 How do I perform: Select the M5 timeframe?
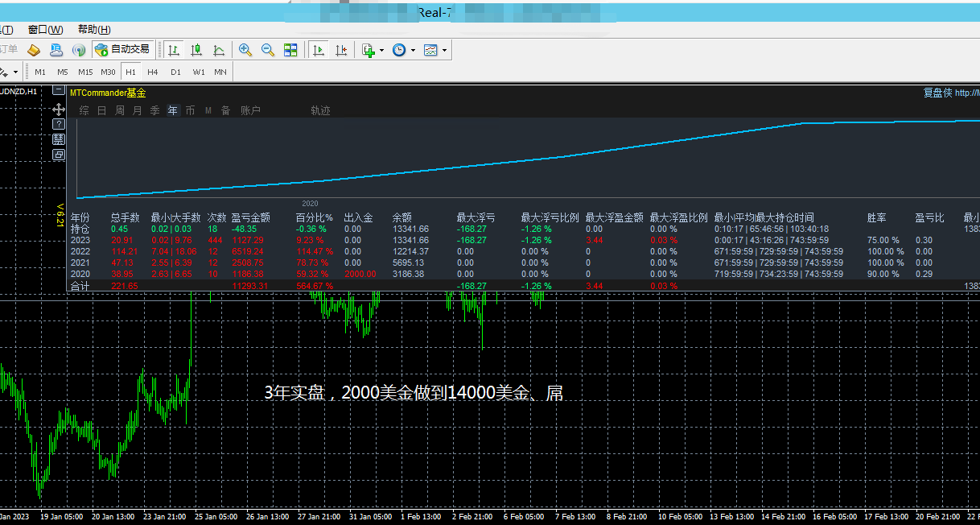(x=63, y=72)
